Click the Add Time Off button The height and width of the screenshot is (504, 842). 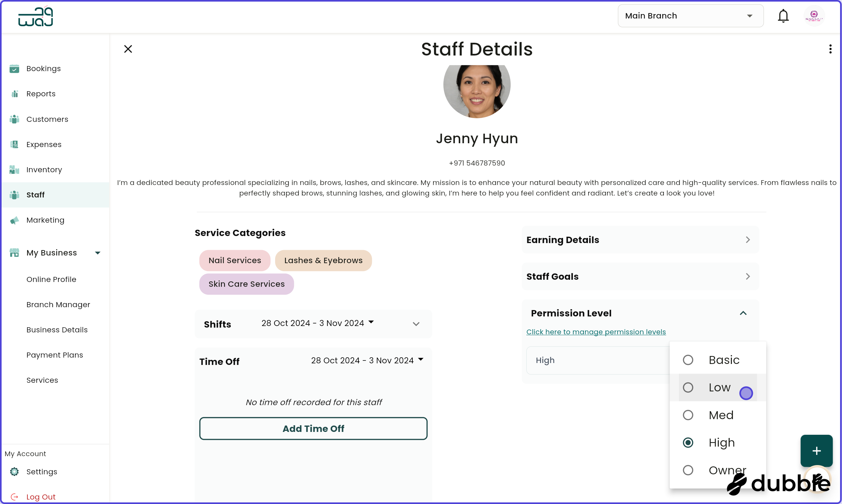point(313,428)
